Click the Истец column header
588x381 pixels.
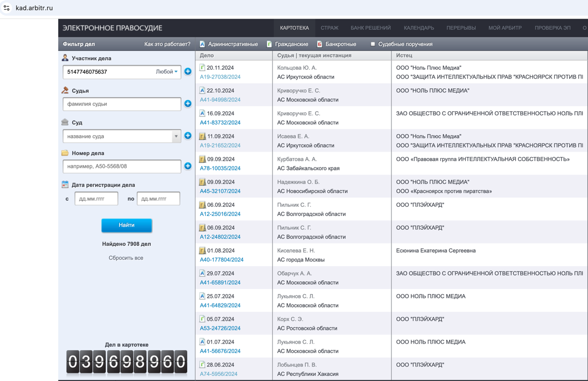point(404,55)
